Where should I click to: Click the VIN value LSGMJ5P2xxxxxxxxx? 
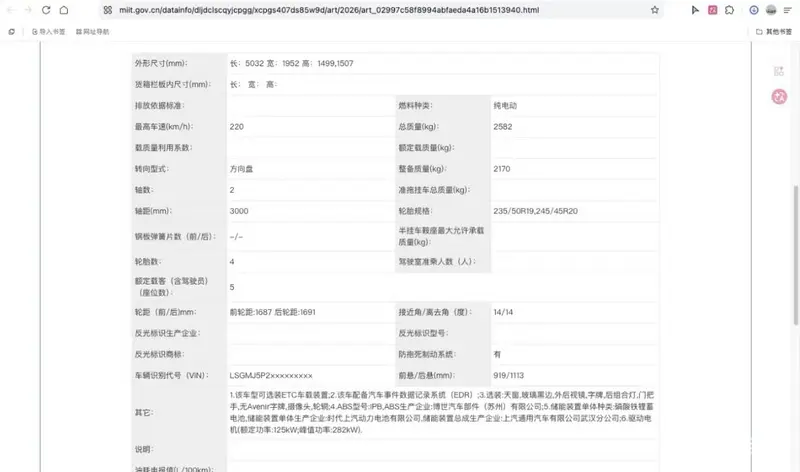(x=271, y=375)
